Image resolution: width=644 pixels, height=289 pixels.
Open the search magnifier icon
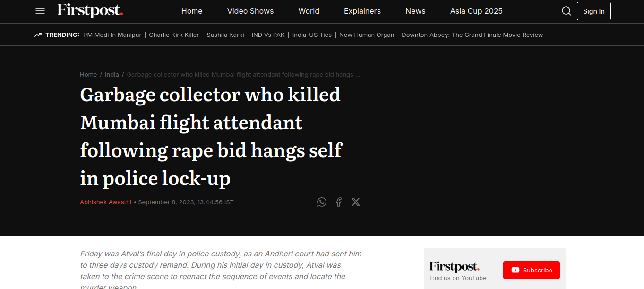[x=567, y=11]
